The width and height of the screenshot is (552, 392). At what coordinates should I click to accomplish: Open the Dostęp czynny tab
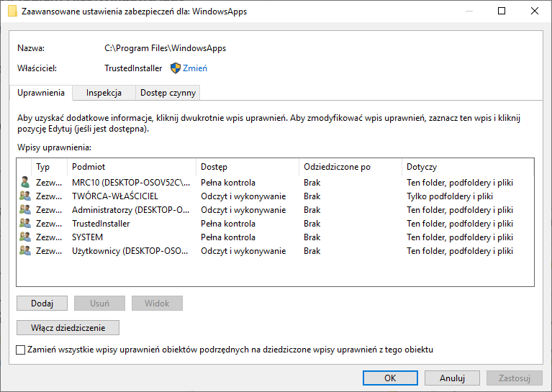[x=168, y=93]
